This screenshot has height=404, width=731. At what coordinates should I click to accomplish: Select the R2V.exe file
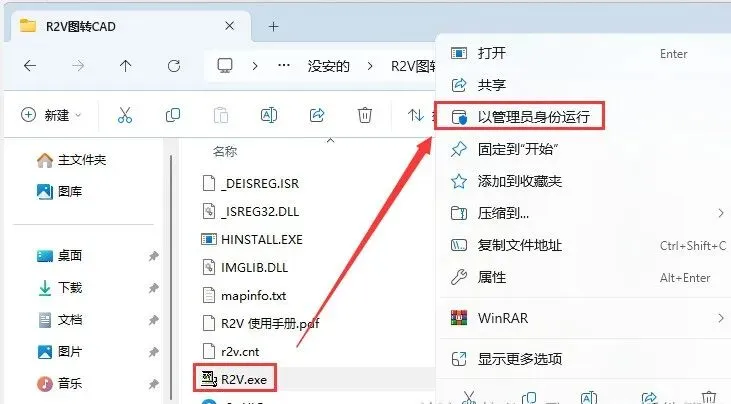(x=235, y=379)
